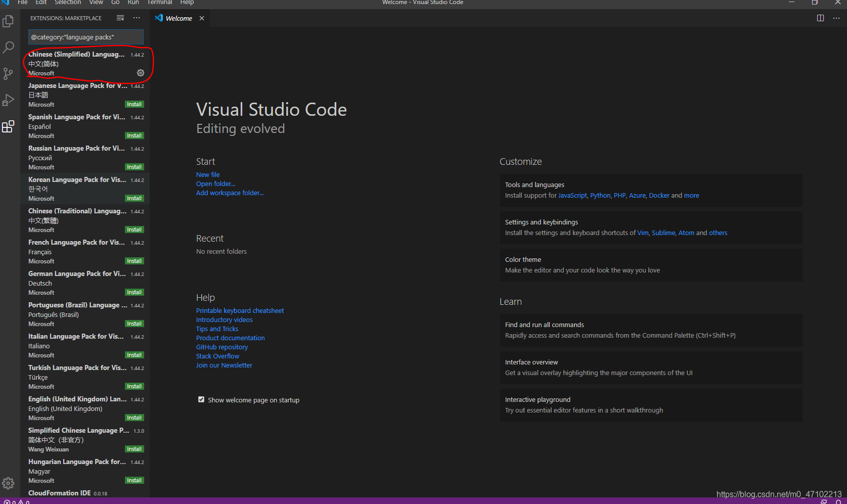Open Find and run all commands card

point(651,330)
